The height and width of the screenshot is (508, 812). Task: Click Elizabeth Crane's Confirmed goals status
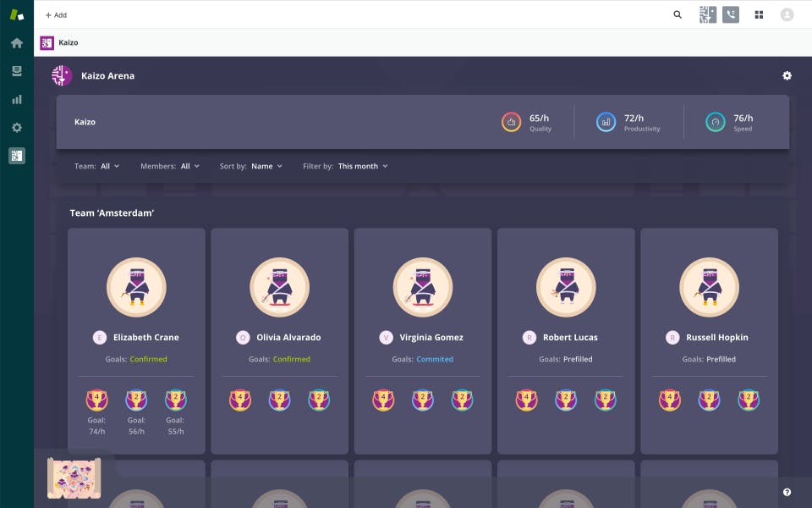[148, 359]
